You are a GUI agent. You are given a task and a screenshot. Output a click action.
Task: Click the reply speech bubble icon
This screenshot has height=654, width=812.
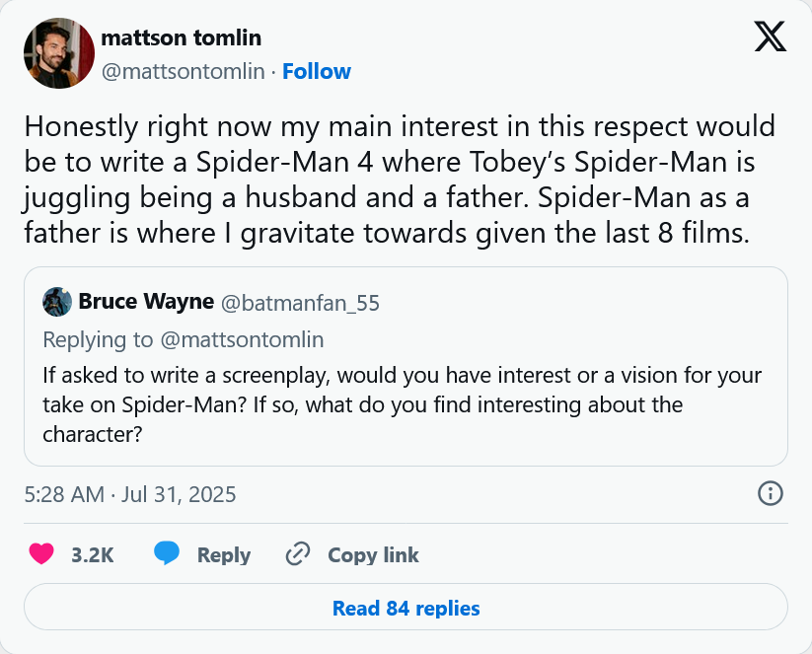(167, 554)
